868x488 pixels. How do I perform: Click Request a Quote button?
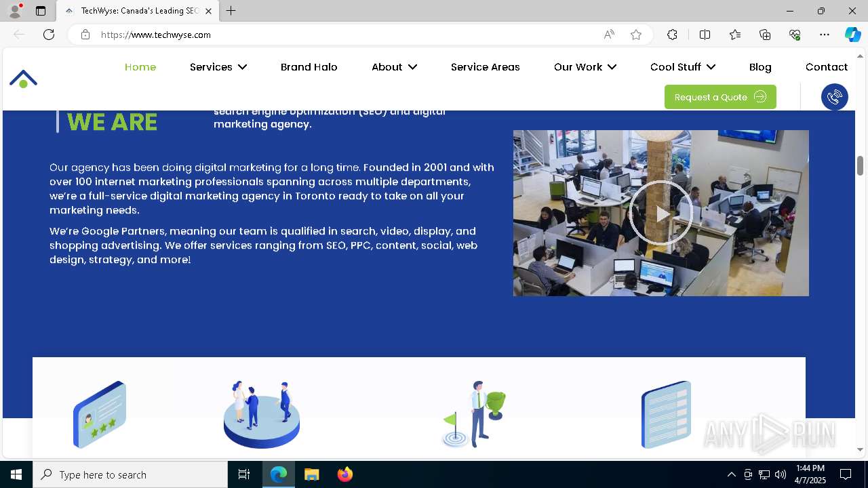(720, 97)
